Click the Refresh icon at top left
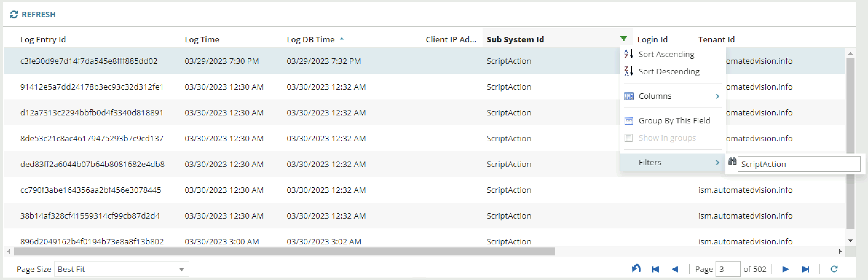Screen dimensions: 868x280 coord(14,14)
